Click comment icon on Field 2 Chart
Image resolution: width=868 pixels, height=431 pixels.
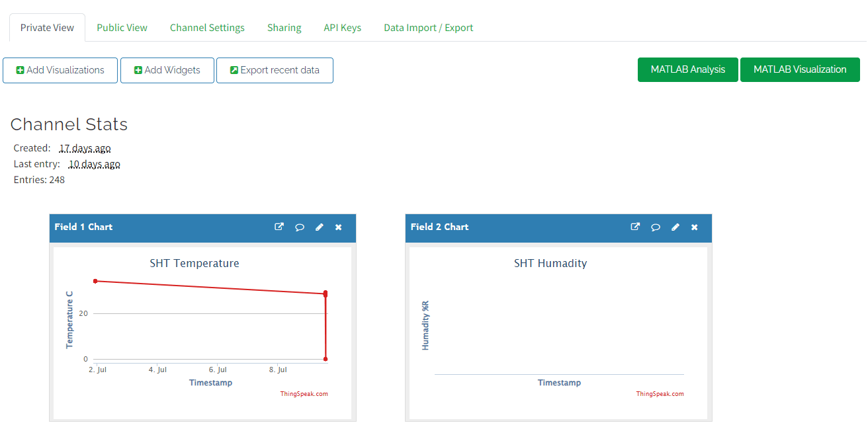656,227
